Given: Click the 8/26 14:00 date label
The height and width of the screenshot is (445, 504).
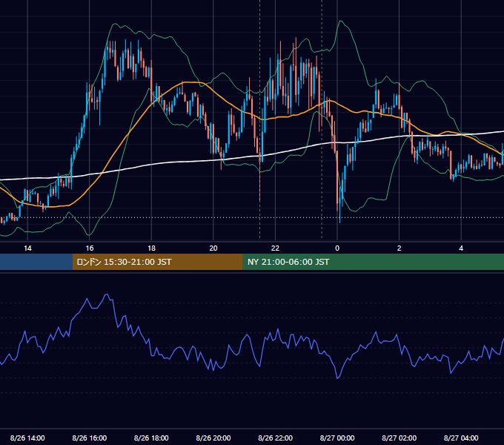Looking at the screenshot, I should (27, 438).
